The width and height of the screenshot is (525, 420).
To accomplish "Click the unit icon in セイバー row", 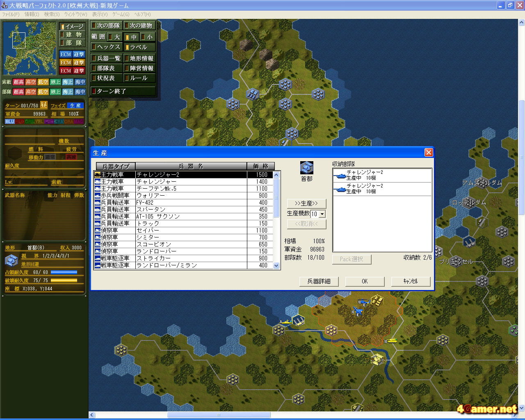I will pyautogui.click(x=98, y=231).
